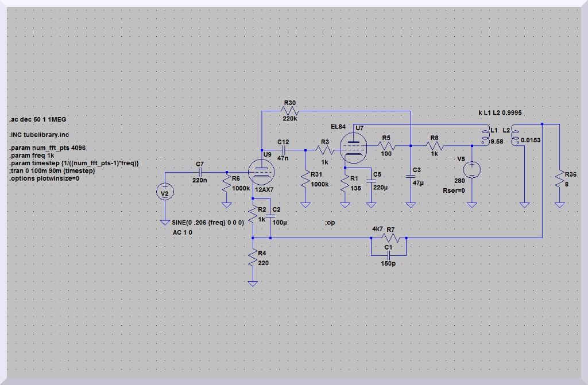Select the V5 supply voltage source symbol

[x=471, y=170]
